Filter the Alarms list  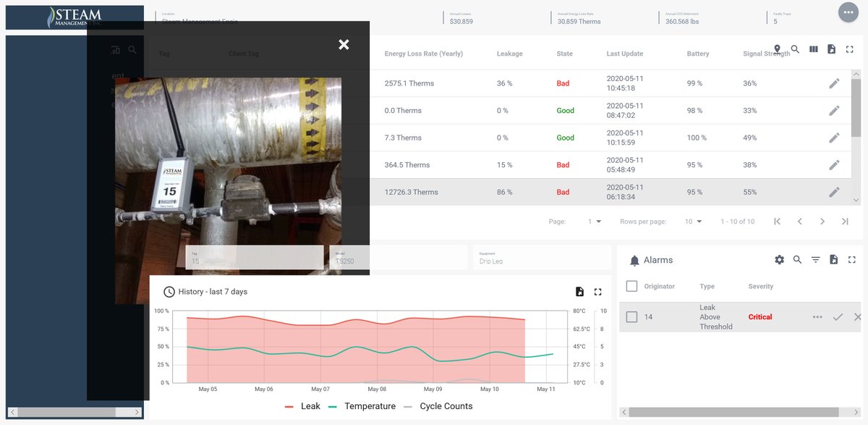coord(815,259)
